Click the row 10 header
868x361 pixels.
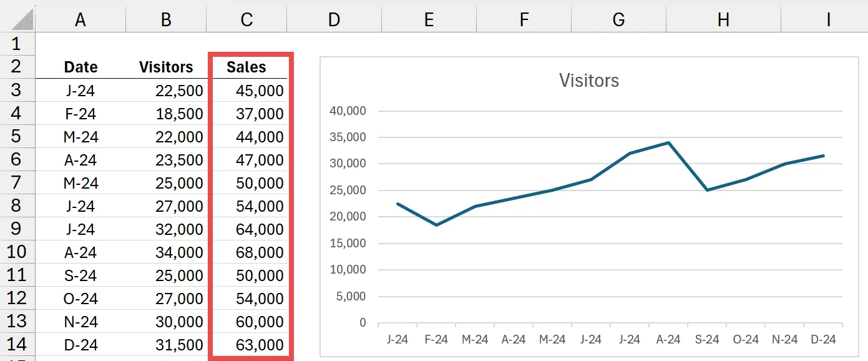point(16,252)
